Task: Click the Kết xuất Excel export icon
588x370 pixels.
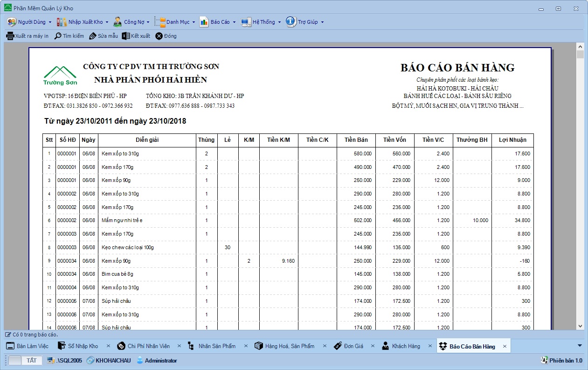Action: pos(125,36)
